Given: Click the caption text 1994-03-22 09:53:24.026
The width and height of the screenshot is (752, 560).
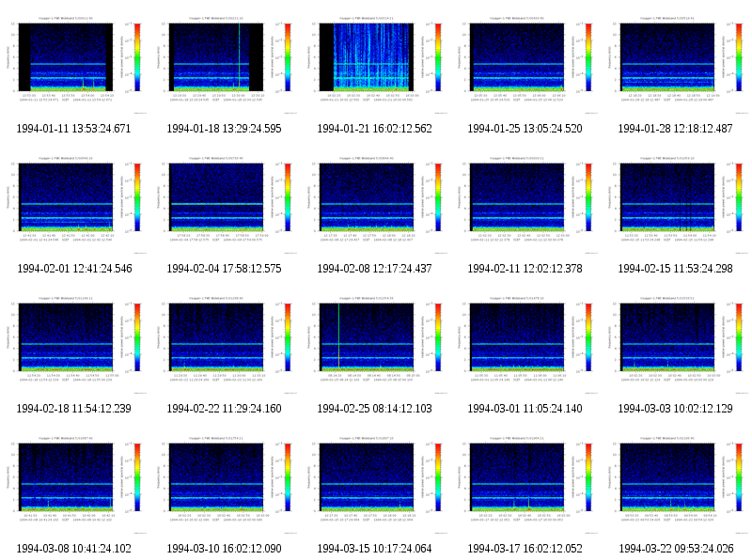Looking at the screenshot, I should pos(676,549).
